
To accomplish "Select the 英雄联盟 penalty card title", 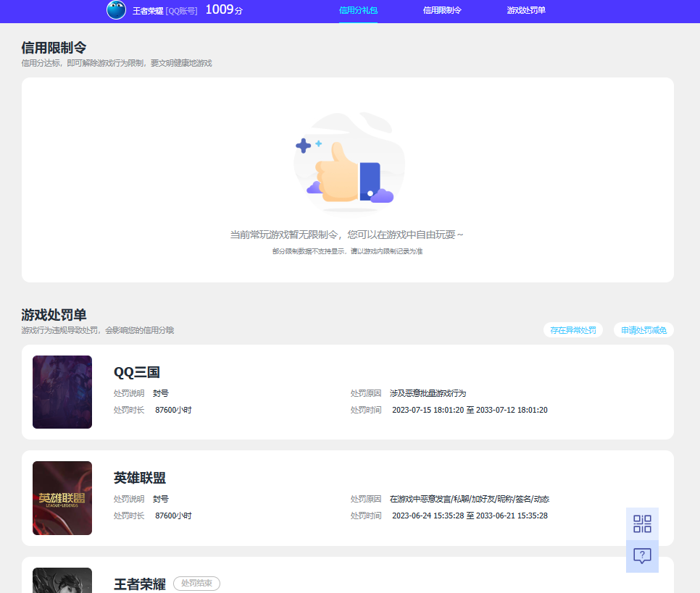I will point(140,478).
